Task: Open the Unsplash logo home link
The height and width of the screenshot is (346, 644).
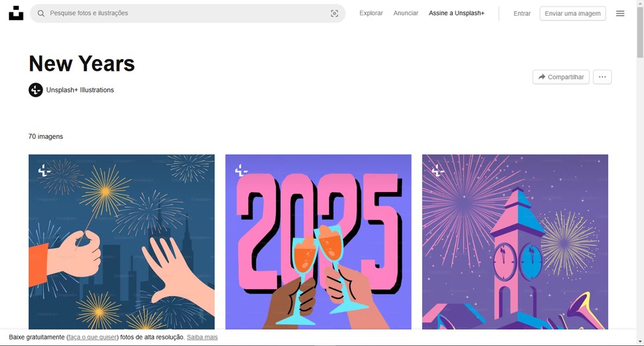Action: point(16,13)
